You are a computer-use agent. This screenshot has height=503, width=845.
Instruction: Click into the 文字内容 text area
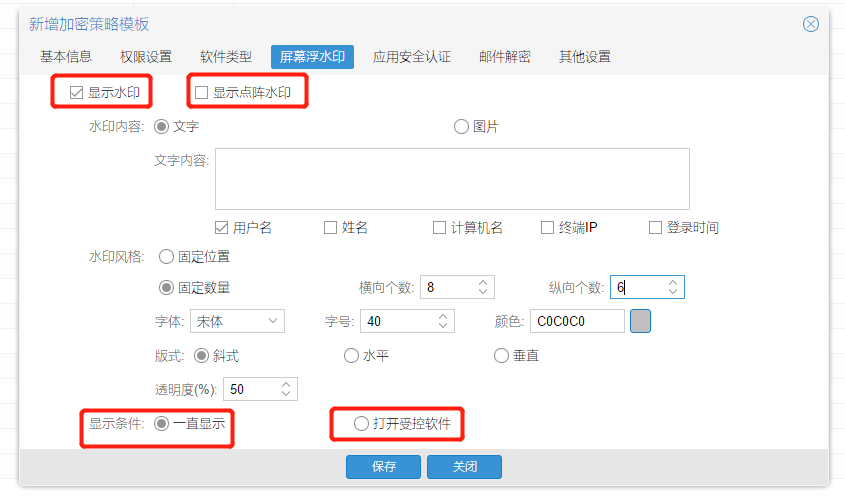452,178
